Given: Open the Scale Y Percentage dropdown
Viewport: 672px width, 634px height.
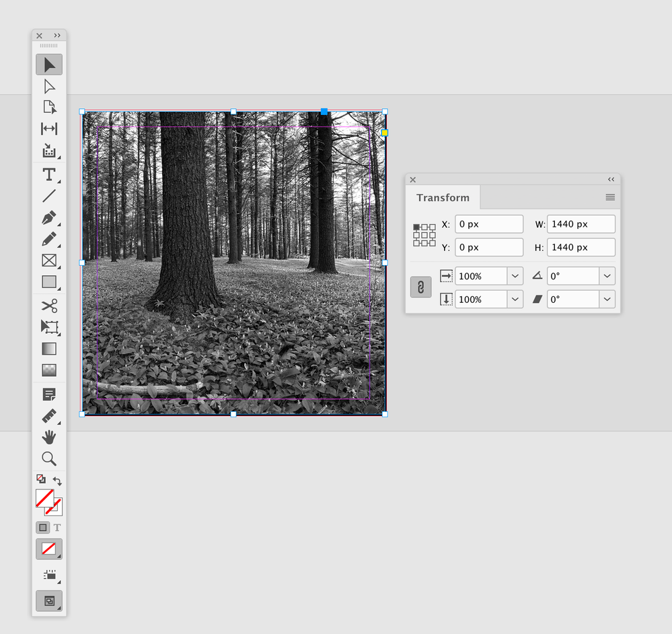Looking at the screenshot, I should [x=515, y=300].
